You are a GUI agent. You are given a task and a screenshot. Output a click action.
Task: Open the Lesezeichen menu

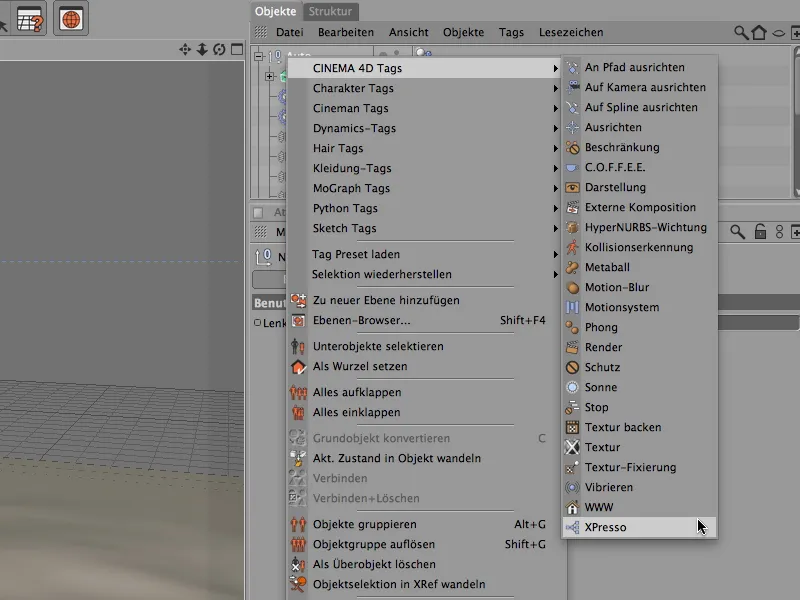(571, 32)
